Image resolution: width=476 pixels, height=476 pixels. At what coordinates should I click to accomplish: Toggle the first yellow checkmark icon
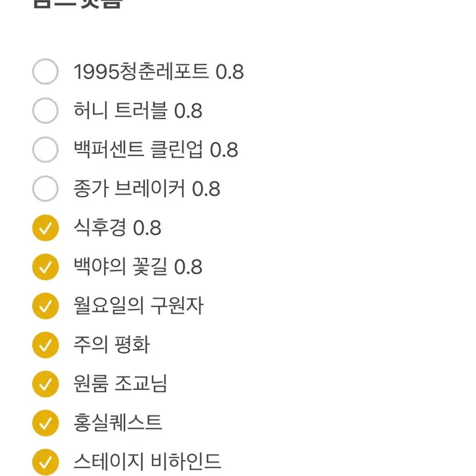[45, 228]
